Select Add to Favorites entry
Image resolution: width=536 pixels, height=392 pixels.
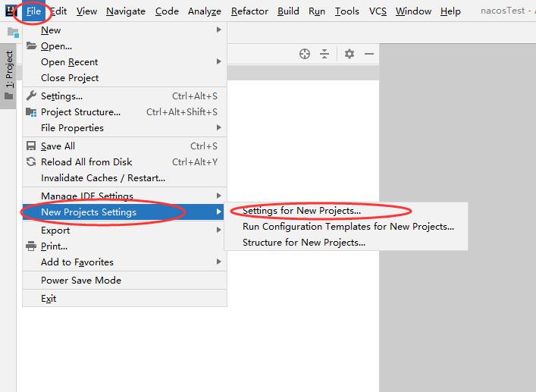click(124, 262)
